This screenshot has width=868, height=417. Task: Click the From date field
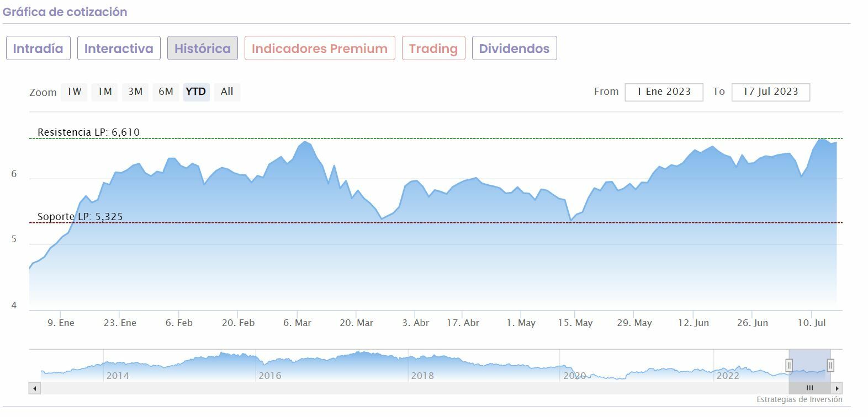[664, 92]
